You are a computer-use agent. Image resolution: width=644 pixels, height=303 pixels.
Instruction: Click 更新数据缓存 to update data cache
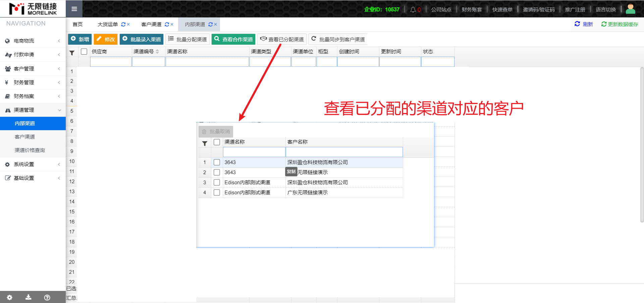620,24
